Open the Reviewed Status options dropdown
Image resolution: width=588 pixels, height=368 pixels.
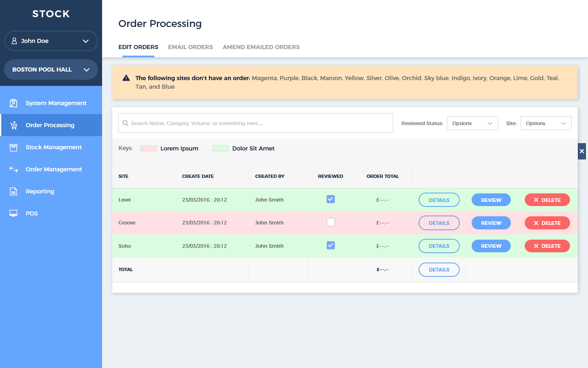click(472, 123)
